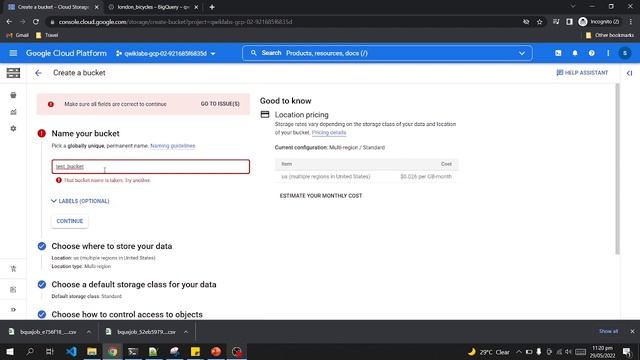
Task: Switch to the Create a bucket tab
Action: point(53,7)
